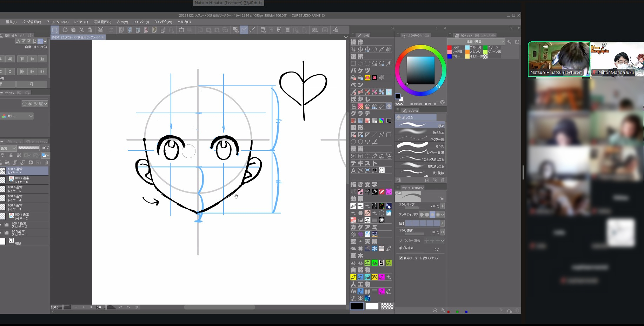Select the eyedropper tool icon
Screen dimensions: 644x326
381,49
